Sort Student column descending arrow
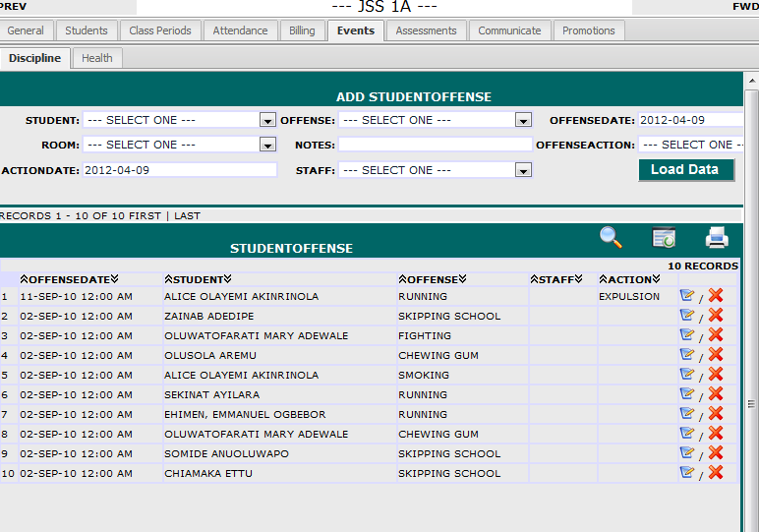The image size is (759, 532). tap(227, 279)
